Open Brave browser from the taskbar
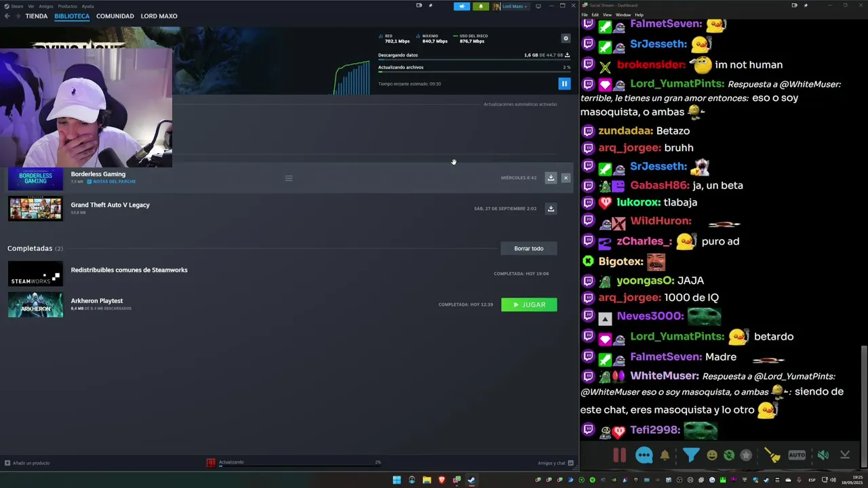The height and width of the screenshot is (488, 868). coord(441,480)
